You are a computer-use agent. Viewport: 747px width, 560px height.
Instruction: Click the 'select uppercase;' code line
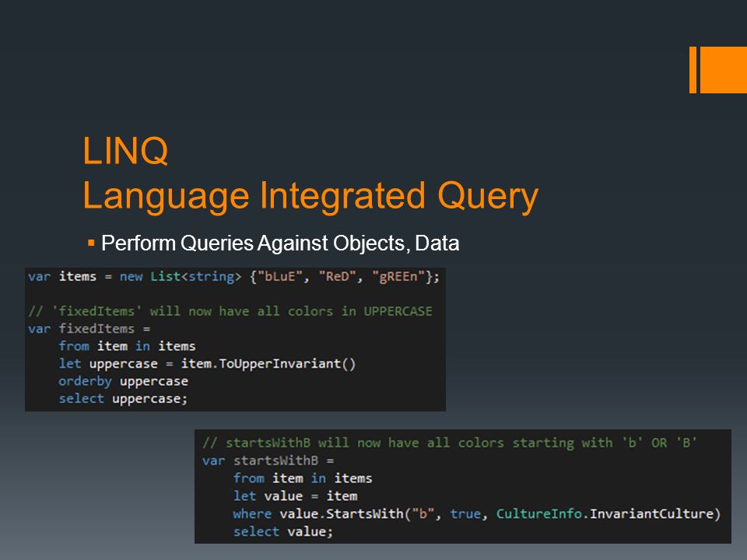point(124,398)
